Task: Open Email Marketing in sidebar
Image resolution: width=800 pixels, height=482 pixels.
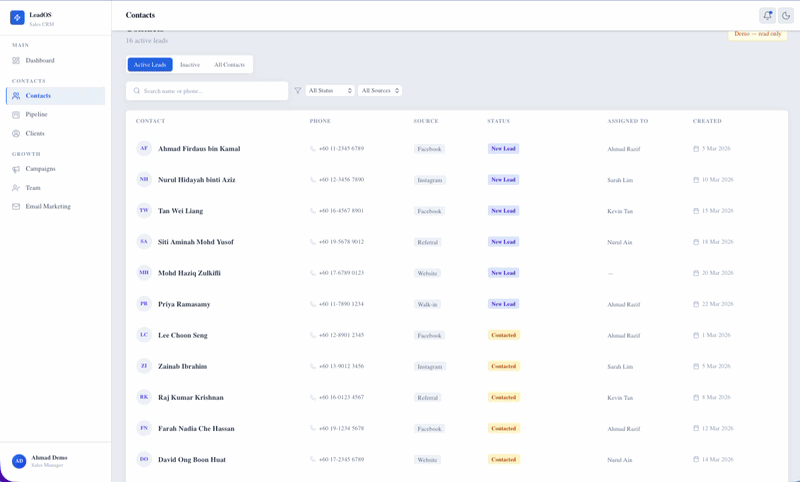Action: click(x=47, y=207)
